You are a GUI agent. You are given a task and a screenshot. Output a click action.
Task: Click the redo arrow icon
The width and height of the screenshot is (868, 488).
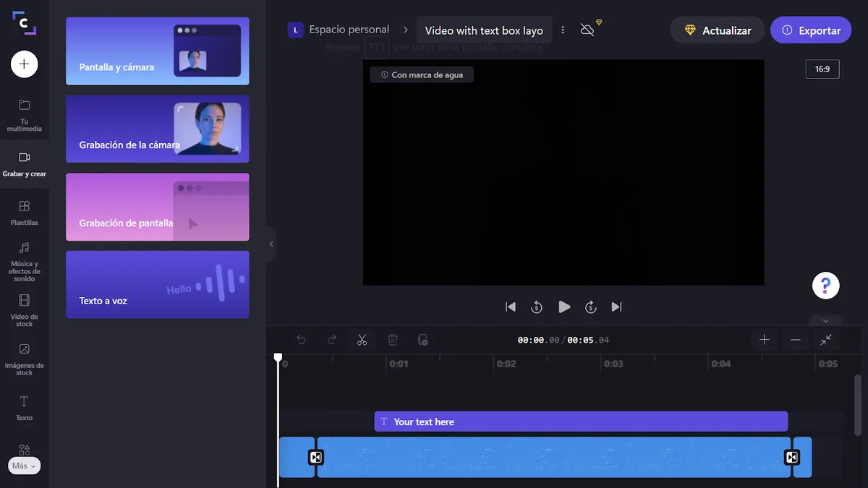point(332,340)
